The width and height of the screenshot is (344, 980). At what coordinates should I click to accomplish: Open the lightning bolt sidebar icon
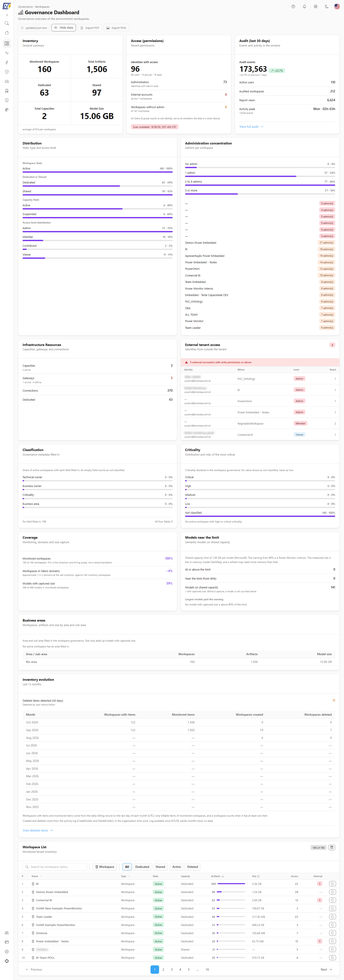6,62
